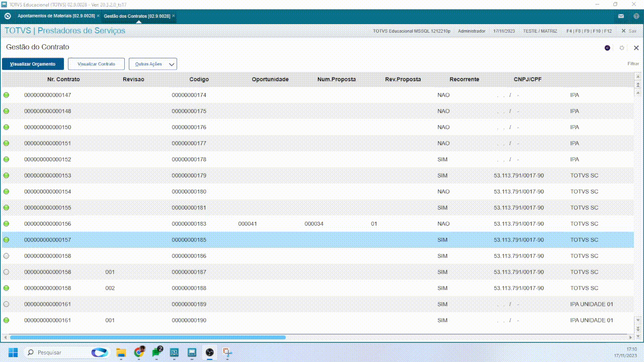This screenshot has height=362, width=644.
Task: Click Administrador user label
Action: coord(471,31)
